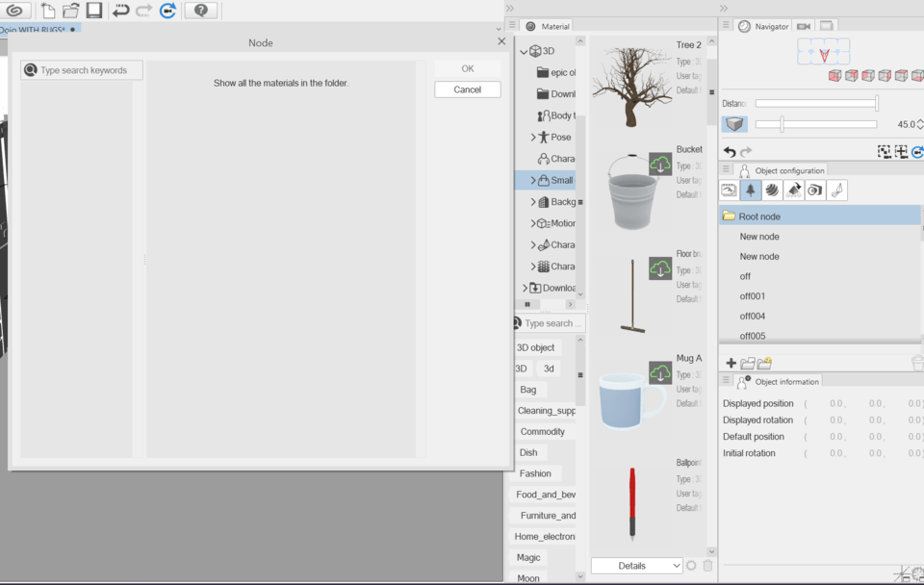Expand the selected Small folder chevron
924x585 pixels.
click(532, 180)
